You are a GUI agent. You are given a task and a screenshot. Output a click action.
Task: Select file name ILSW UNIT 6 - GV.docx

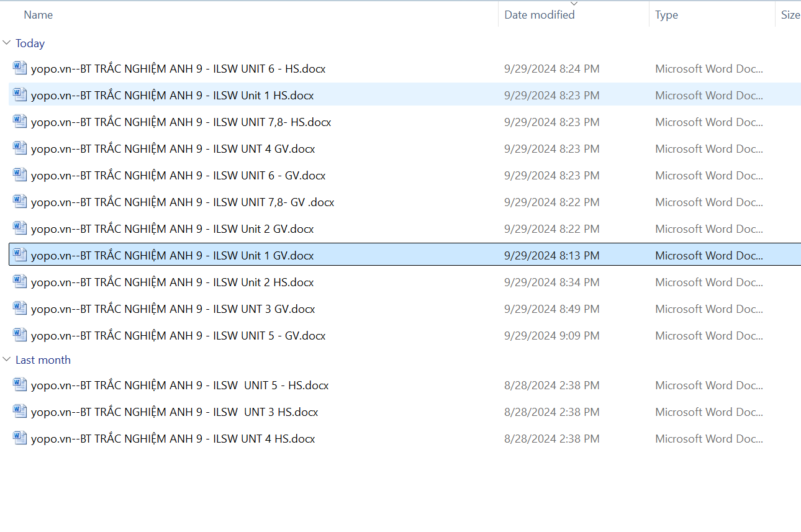coord(178,176)
